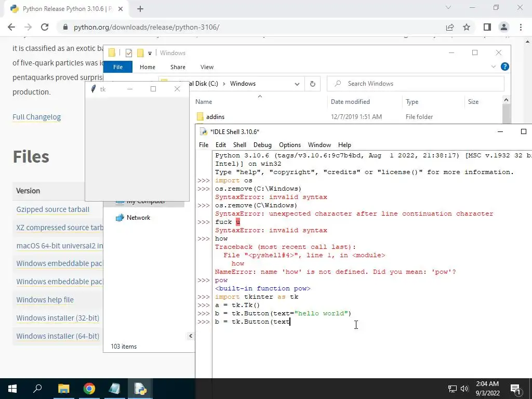Expand Explorer ribbon chevron

pos(494,67)
